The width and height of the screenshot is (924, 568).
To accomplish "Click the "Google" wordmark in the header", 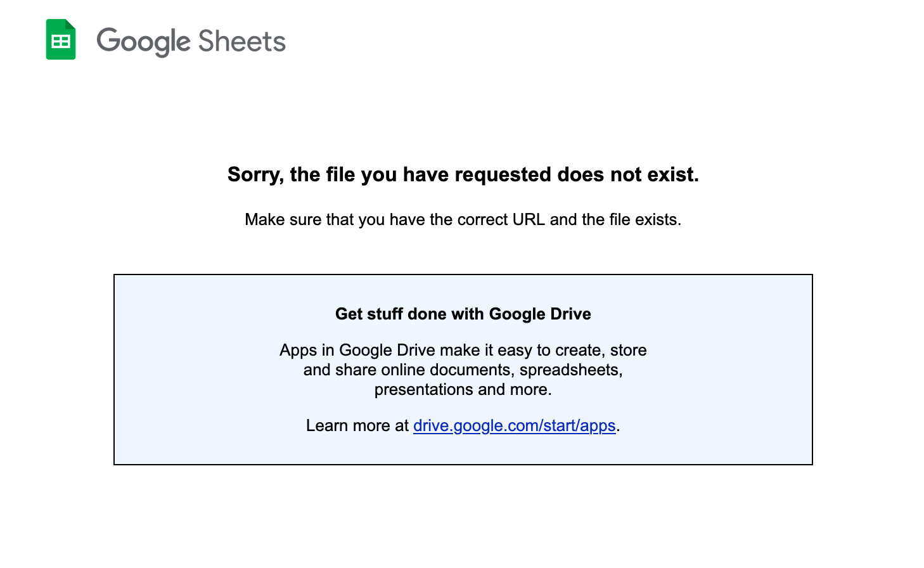I will [143, 42].
